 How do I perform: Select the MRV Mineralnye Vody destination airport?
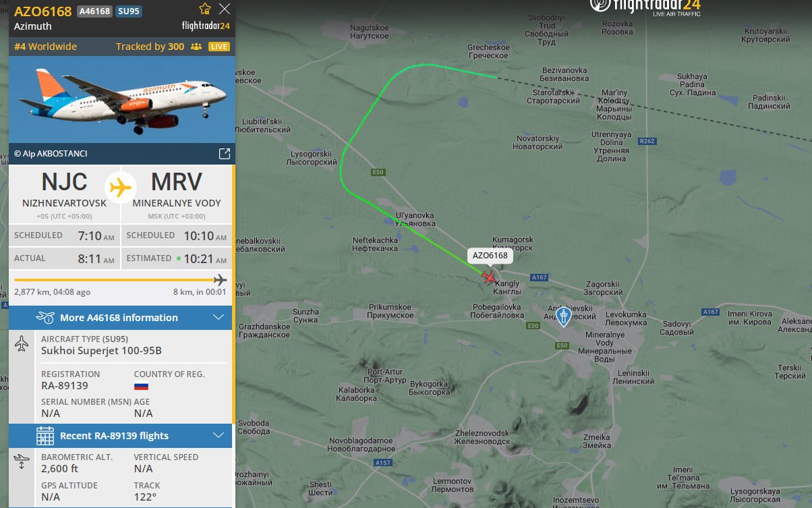(177, 194)
